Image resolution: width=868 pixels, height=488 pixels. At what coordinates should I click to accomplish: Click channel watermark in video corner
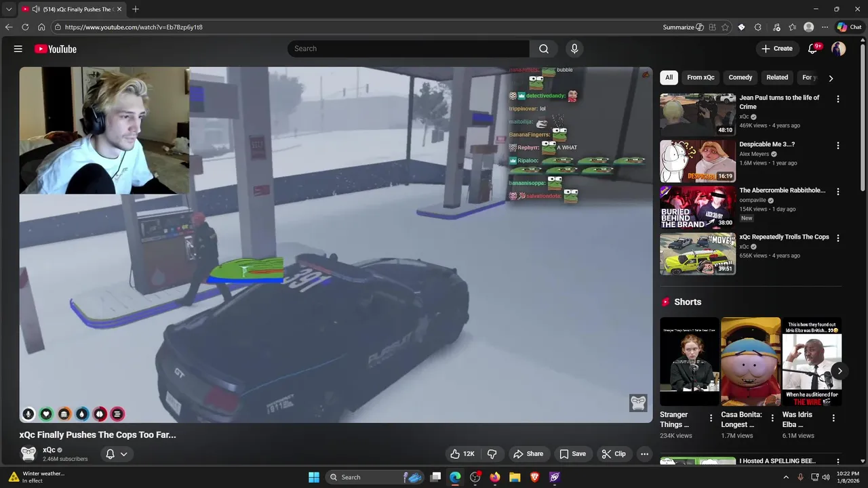(638, 403)
